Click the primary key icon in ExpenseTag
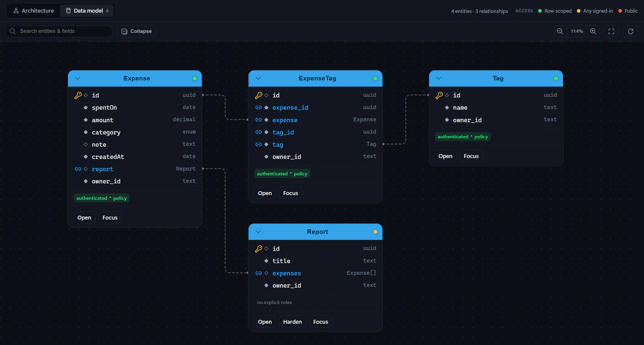Viewport: 644px width, 345px height. coord(259,95)
